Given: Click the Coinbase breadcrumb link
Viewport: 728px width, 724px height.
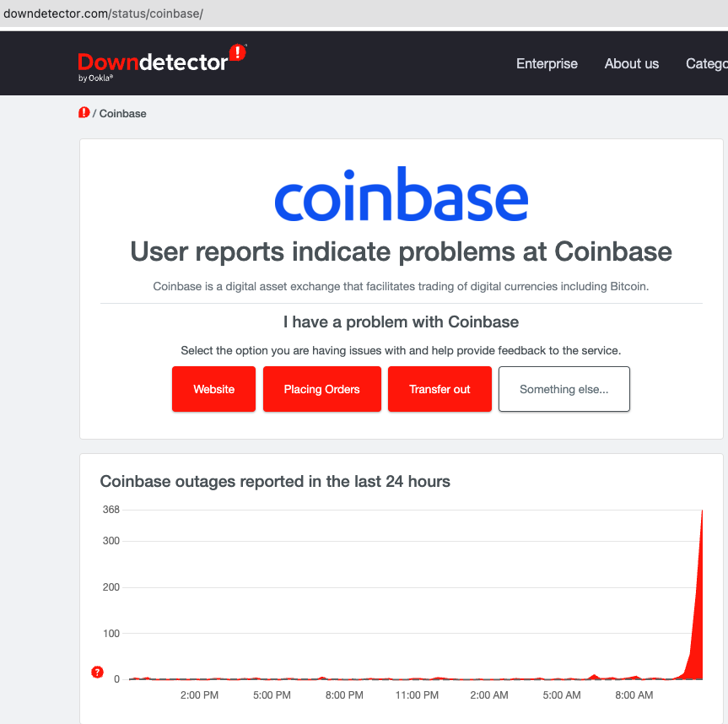Looking at the screenshot, I should tap(122, 114).
